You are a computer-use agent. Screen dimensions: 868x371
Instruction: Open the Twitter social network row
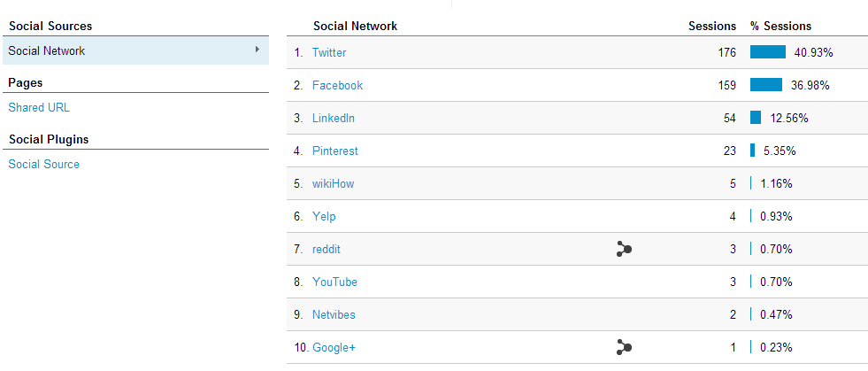click(329, 52)
